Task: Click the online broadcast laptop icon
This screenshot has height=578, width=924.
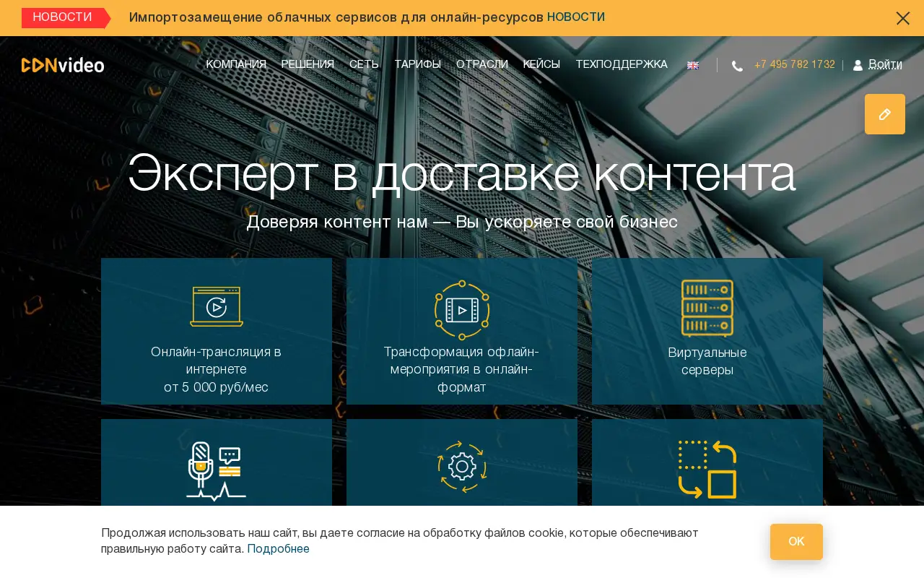Action: 217,307
